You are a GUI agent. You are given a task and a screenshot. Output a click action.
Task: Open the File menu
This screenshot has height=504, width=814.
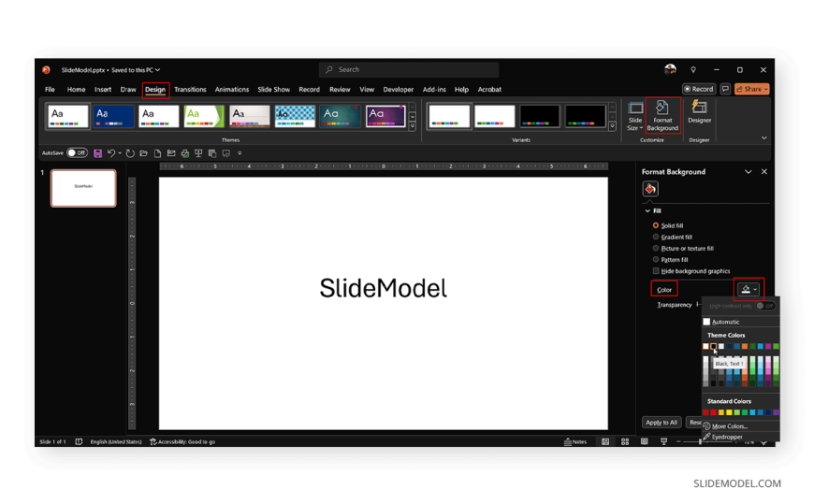(x=50, y=89)
